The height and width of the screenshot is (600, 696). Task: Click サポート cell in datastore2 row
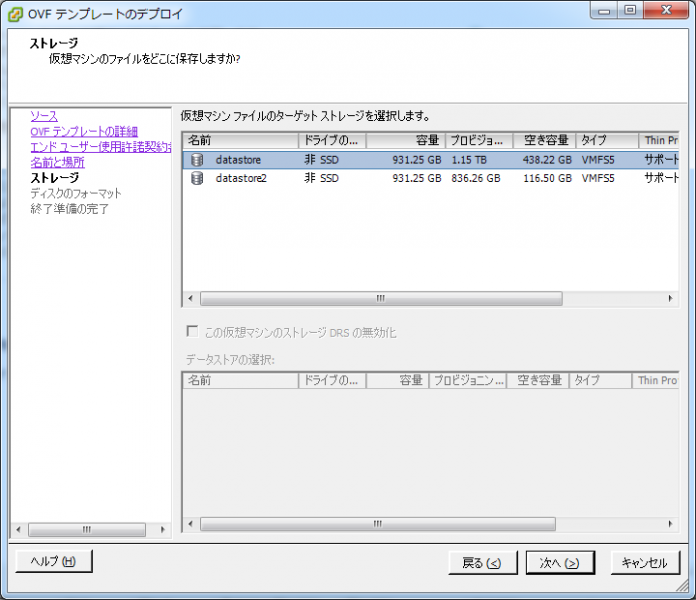pyautogui.click(x=661, y=178)
